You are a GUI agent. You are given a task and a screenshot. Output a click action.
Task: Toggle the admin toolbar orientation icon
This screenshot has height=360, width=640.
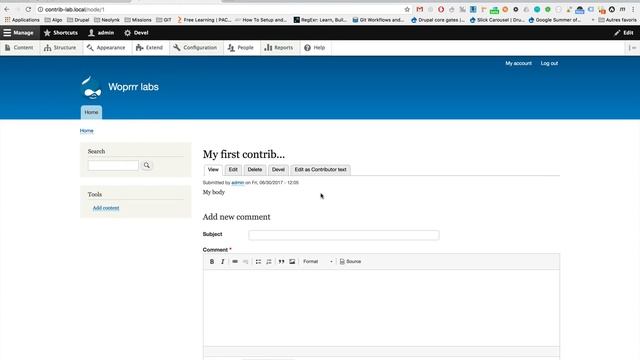[632, 48]
